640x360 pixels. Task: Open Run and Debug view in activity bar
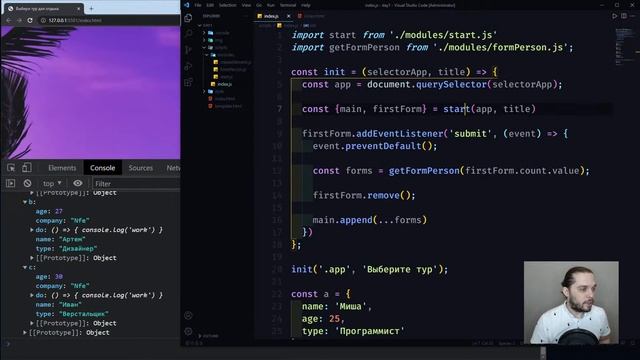pos(188,66)
